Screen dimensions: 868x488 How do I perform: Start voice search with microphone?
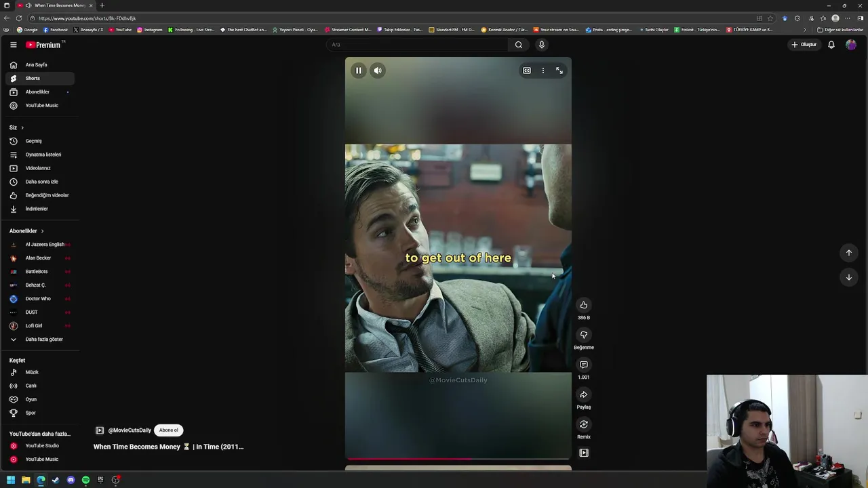pos(541,45)
